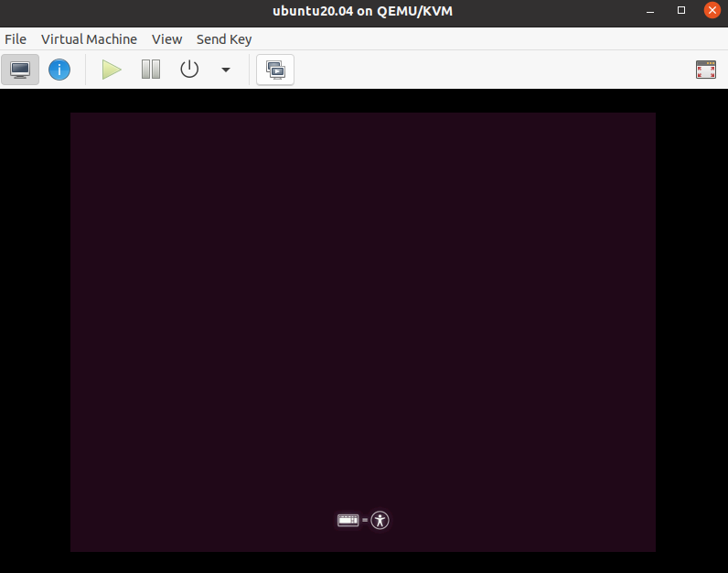Open the View menu
Image resolution: width=728 pixels, height=573 pixels.
point(166,39)
